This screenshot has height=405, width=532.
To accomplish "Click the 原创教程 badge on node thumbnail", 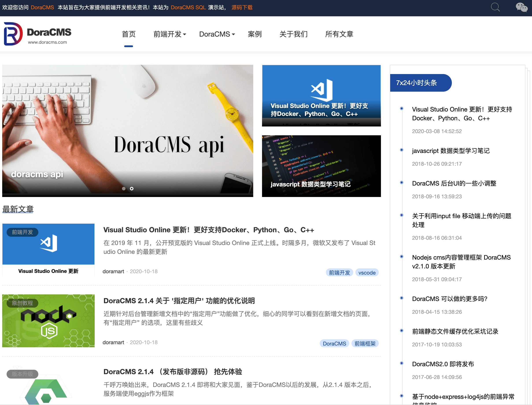I will tap(22, 303).
